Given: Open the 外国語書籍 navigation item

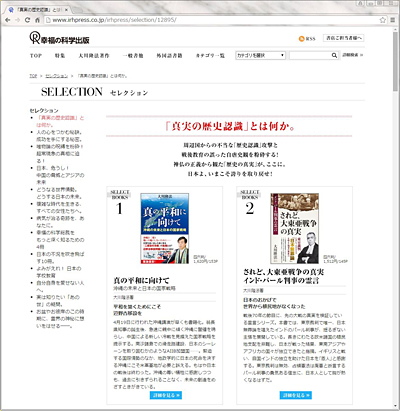Looking at the screenshot, I should [169, 56].
